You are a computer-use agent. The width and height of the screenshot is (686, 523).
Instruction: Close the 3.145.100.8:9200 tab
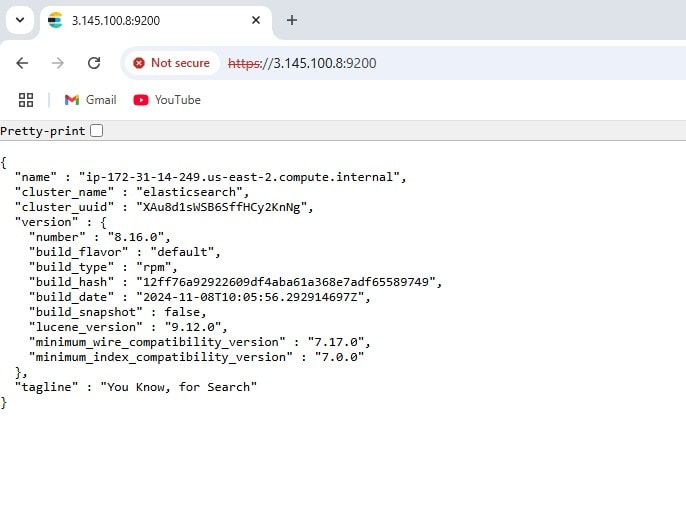pos(256,20)
